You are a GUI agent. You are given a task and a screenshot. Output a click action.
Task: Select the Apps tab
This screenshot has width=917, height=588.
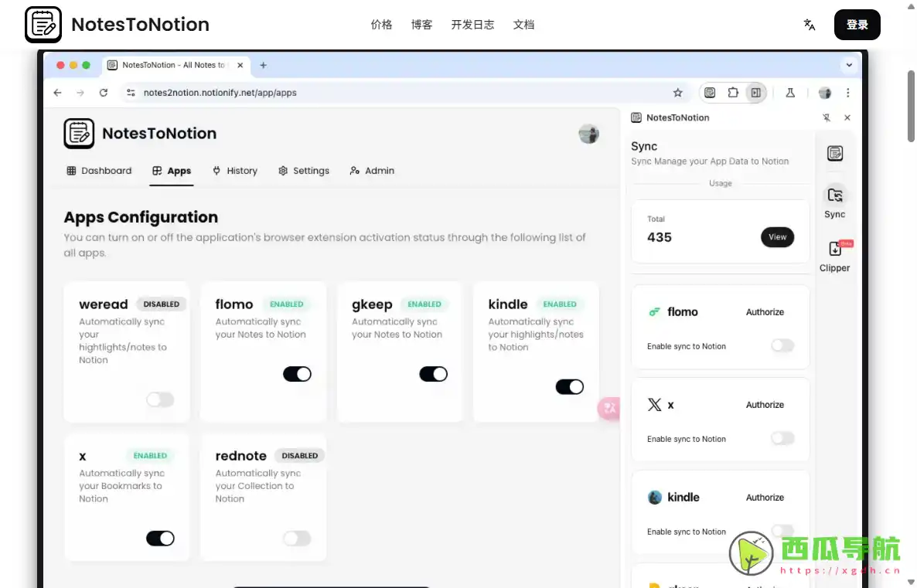(172, 171)
